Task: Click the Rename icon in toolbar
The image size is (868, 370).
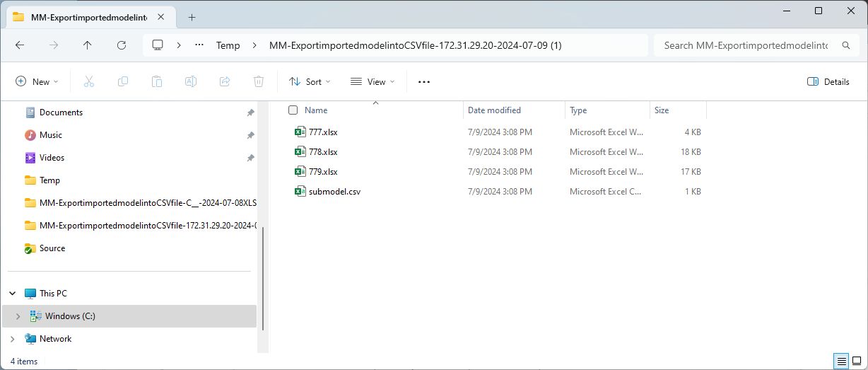Action: 191,81
